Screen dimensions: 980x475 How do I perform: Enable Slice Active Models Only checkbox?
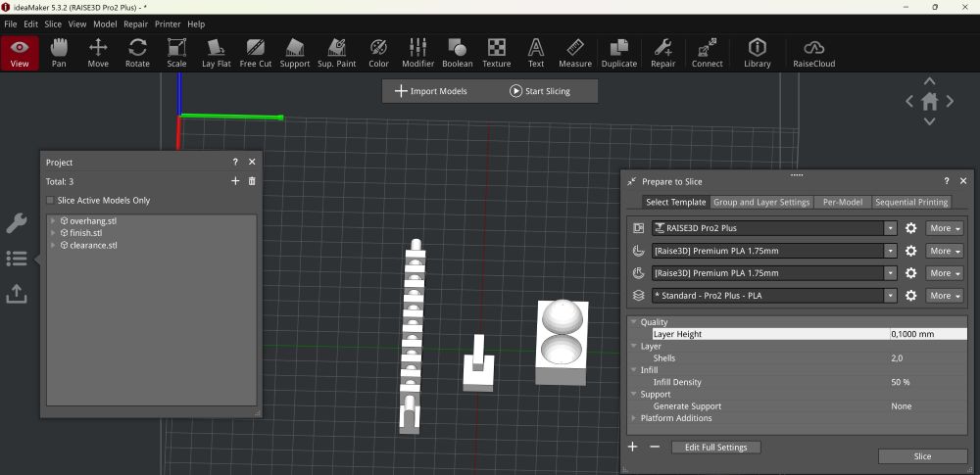pyautogui.click(x=50, y=201)
